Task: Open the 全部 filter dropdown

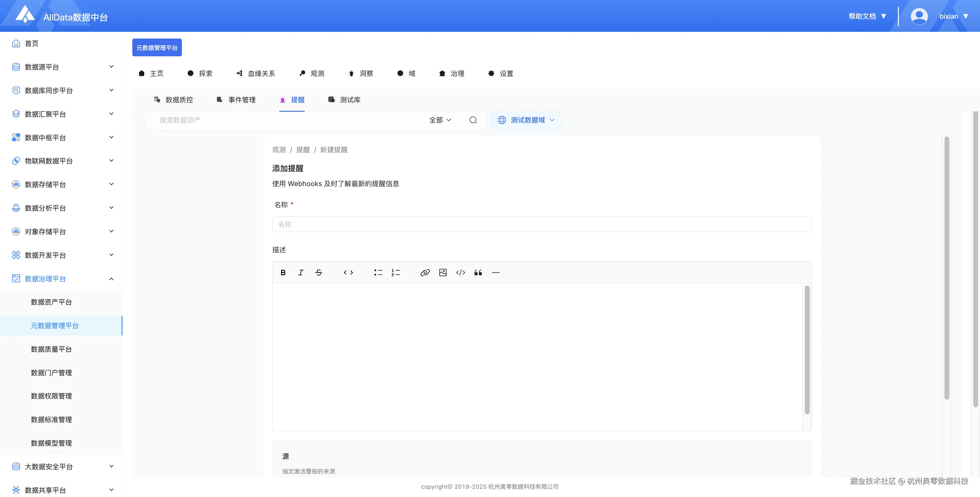Action: (440, 120)
